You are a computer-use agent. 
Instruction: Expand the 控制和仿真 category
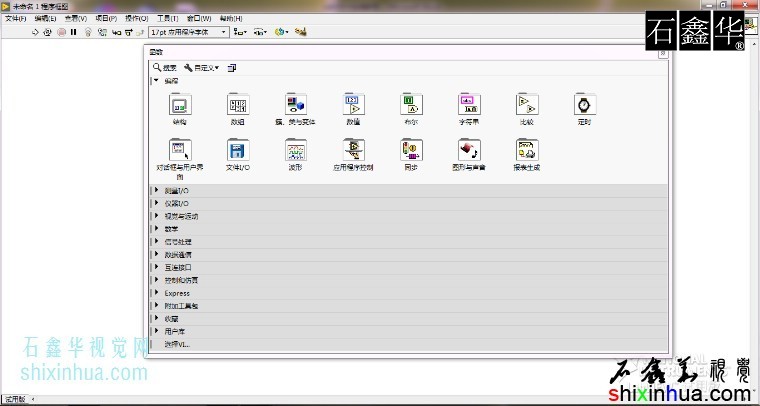tap(409, 280)
